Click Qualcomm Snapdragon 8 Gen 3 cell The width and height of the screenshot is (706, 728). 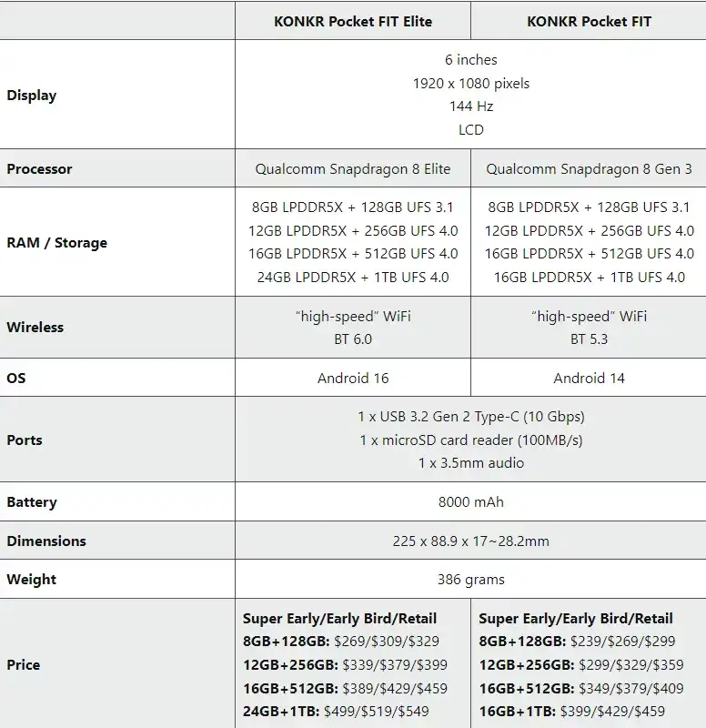589,168
